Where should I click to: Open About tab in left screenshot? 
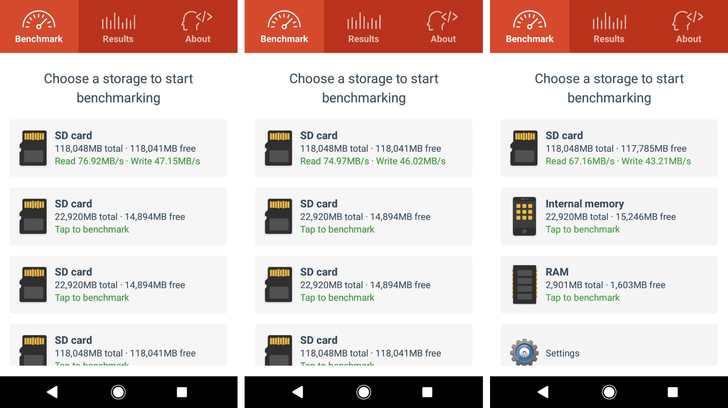point(198,26)
